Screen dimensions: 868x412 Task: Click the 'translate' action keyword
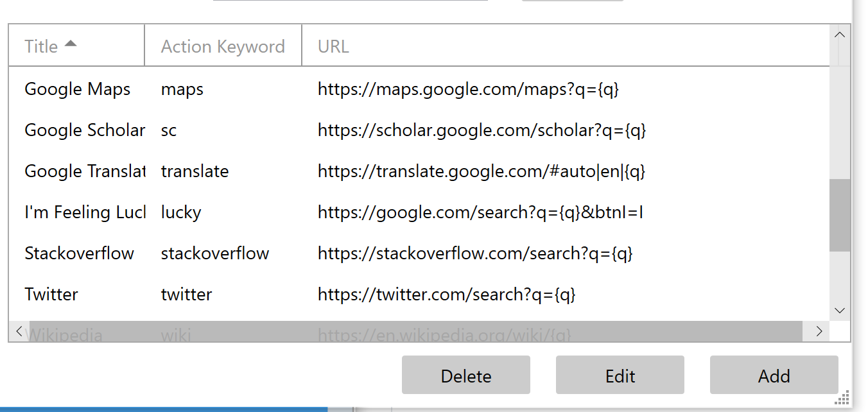click(195, 171)
